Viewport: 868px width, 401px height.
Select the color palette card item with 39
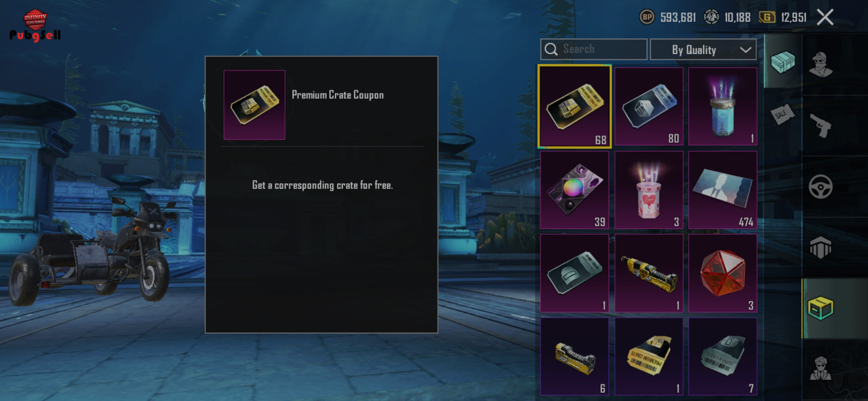point(574,190)
